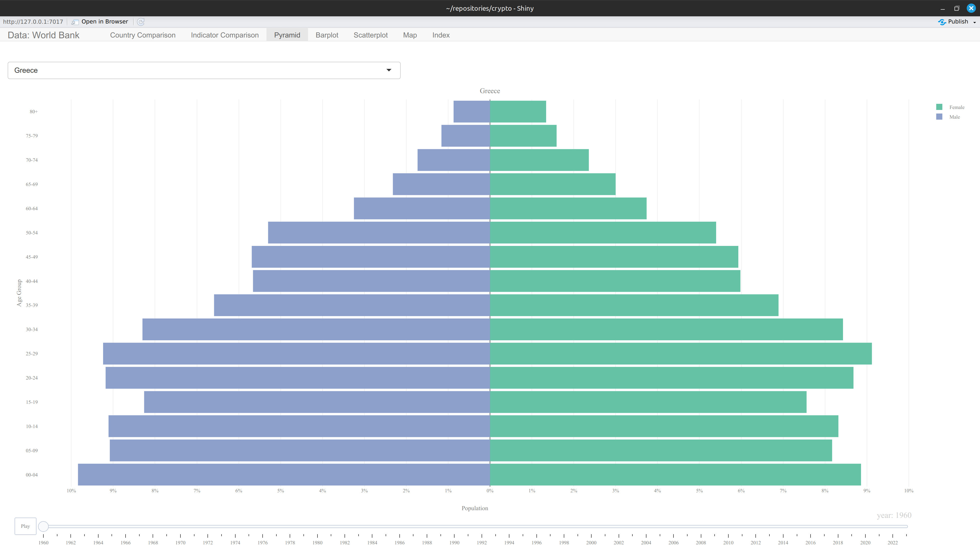980x551 pixels.
Task: Click the 50-54 age label
Action: (x=32, y=233)
